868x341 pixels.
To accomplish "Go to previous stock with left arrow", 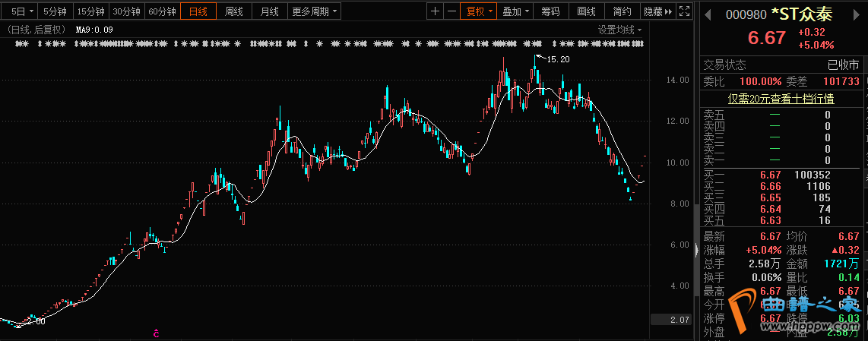I will (706, 14).
